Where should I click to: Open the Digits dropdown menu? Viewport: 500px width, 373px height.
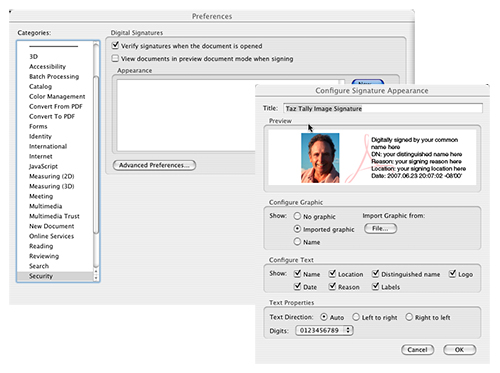[x=324, y=330]
